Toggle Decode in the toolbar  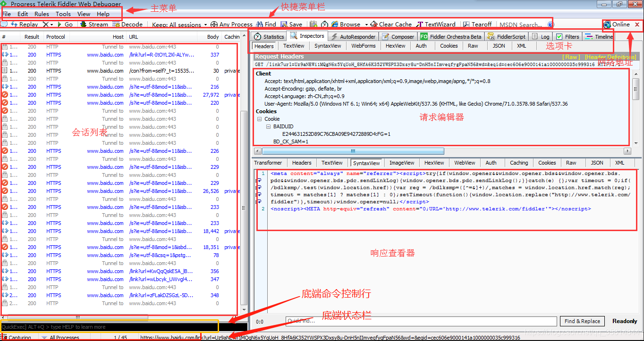[x=128, y=24]
